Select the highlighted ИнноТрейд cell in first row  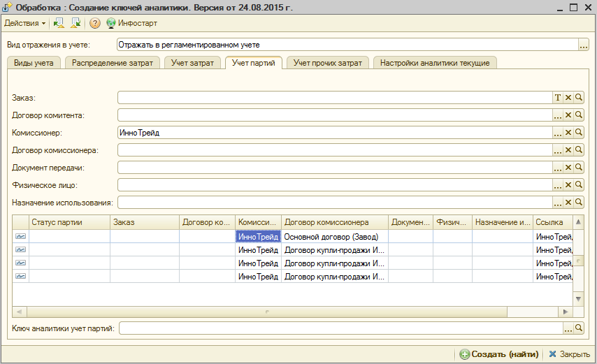(x=258, y=237)
